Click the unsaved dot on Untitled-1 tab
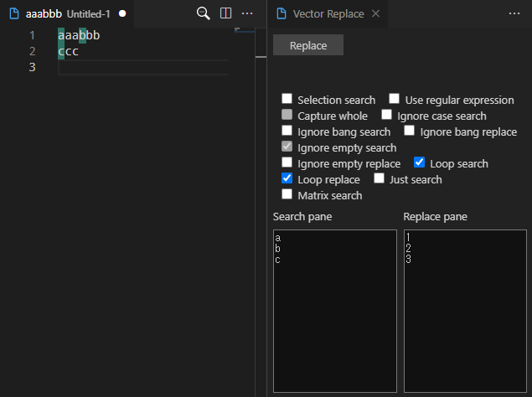 [x=122, y=14]
